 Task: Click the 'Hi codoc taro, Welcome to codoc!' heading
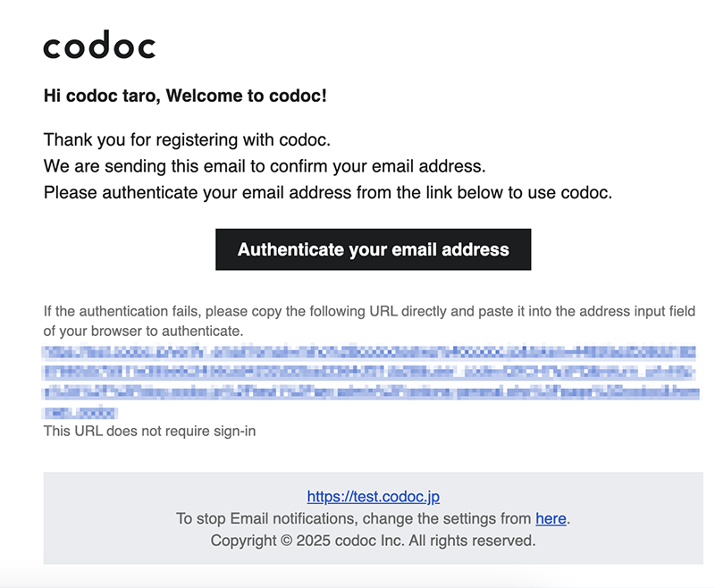(x=185, y=96)
